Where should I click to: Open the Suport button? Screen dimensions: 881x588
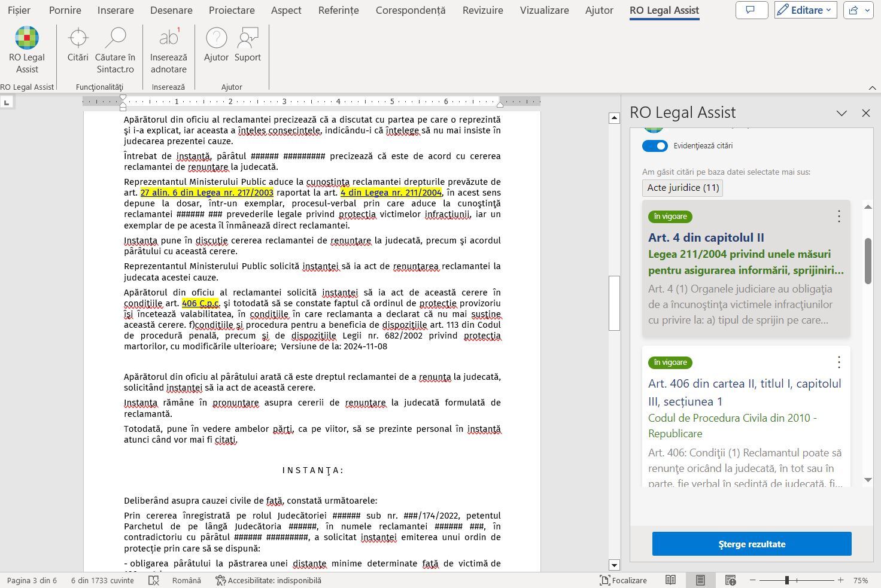click(248, 45)
